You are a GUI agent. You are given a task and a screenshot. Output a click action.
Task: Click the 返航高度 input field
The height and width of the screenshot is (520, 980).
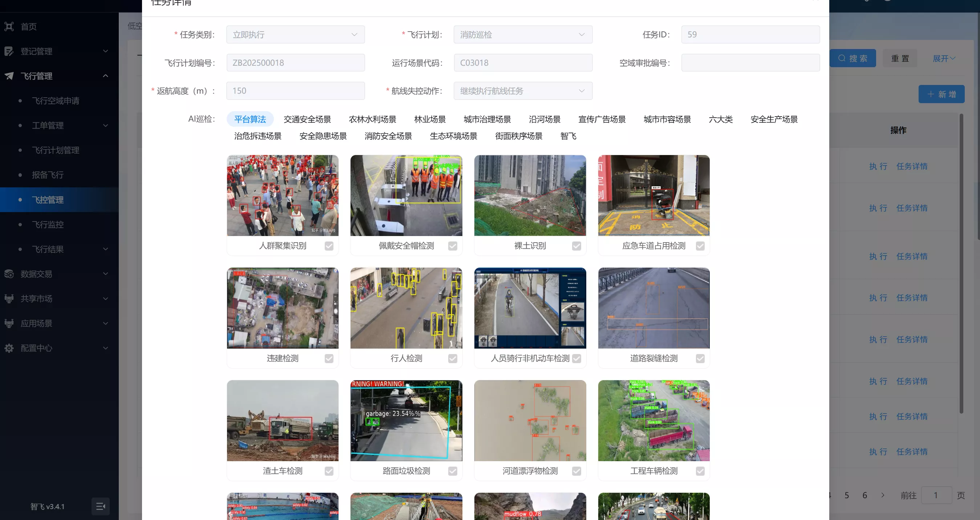click(296, 91)
